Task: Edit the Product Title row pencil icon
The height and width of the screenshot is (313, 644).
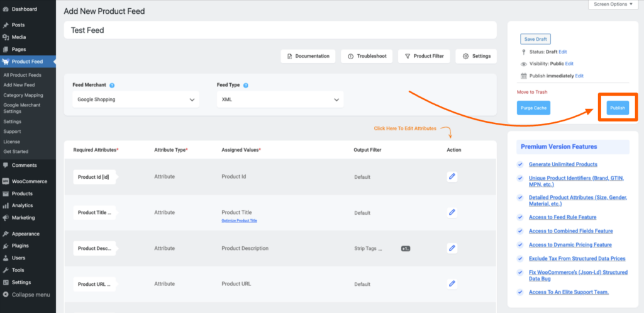Action: click(x=452, y=213)
